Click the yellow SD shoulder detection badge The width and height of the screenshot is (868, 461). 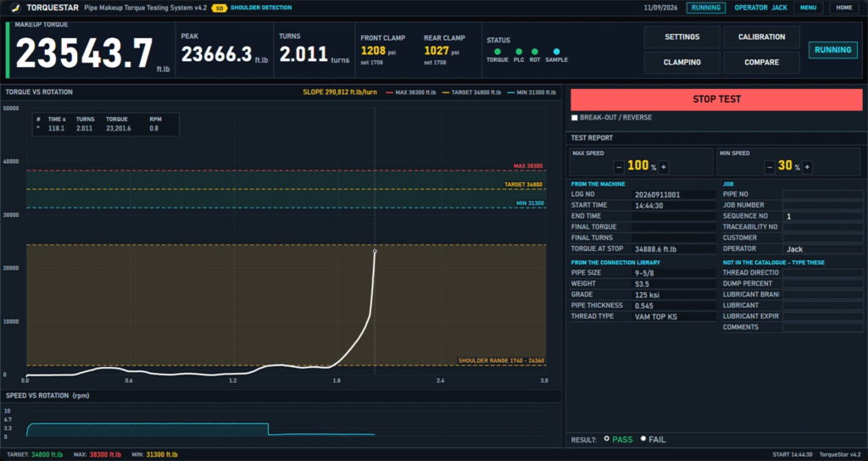tap(220, 8)
